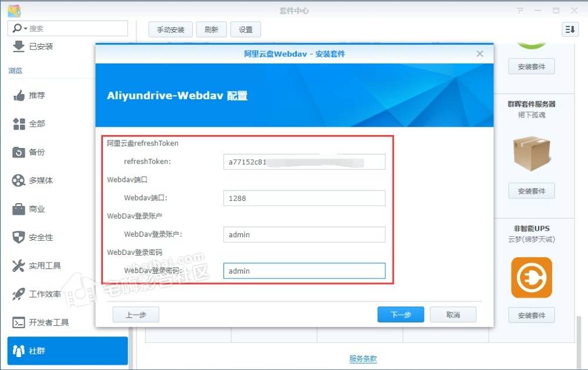Click the 手动安装 manual install button

click(x=171, y=29)
